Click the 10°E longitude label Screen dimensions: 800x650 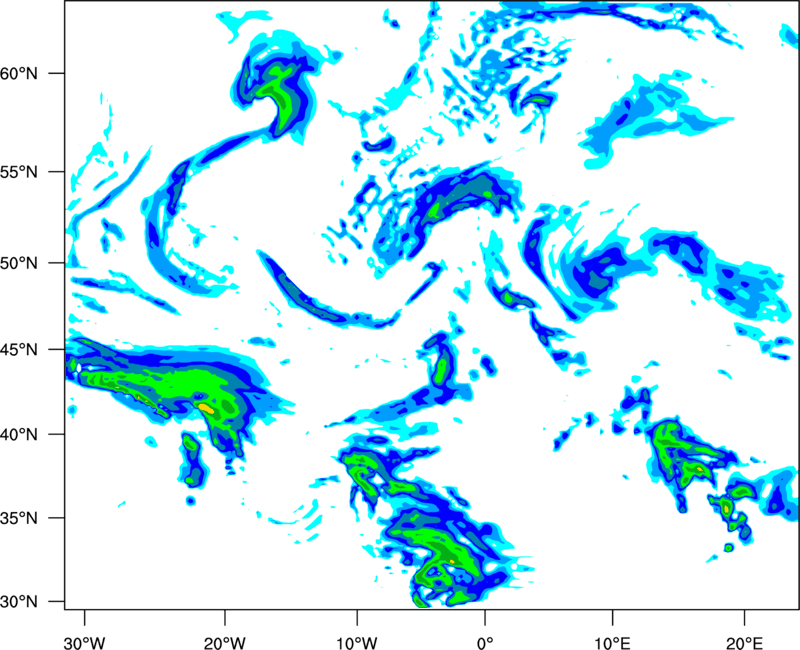pyautogui.click(x=613, y=643)
